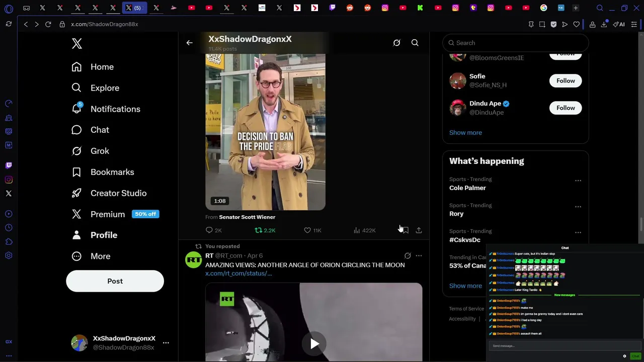Click the X logo above Home
Viewport: 644px width, 362px height.
click(77, 44)
